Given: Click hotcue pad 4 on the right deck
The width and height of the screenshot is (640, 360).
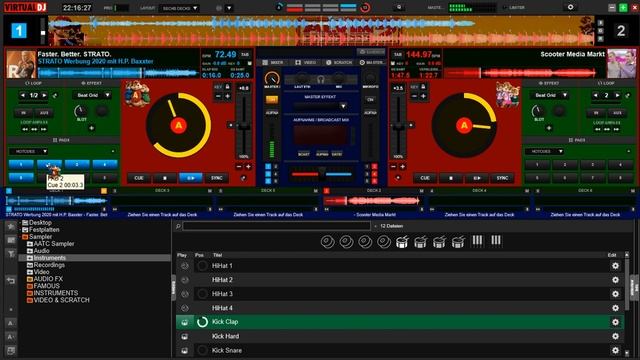Looking at the screenshot, I should pyautogui.click(x=620, y=165).
